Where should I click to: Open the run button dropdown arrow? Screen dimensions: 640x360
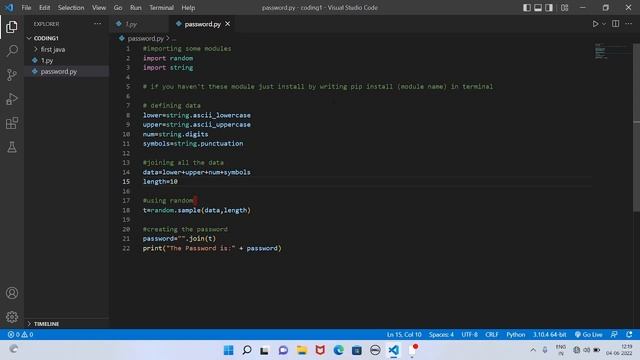click(604, 24)
